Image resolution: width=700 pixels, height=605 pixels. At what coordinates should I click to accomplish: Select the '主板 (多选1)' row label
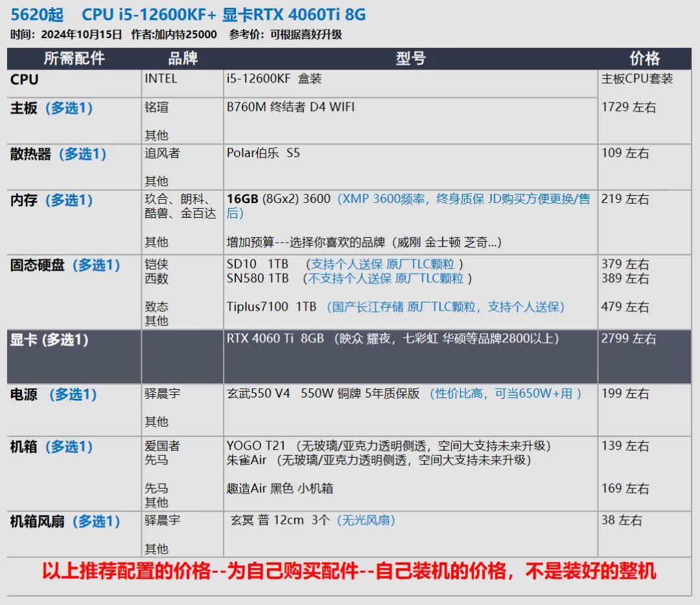(x=51, y=108)
